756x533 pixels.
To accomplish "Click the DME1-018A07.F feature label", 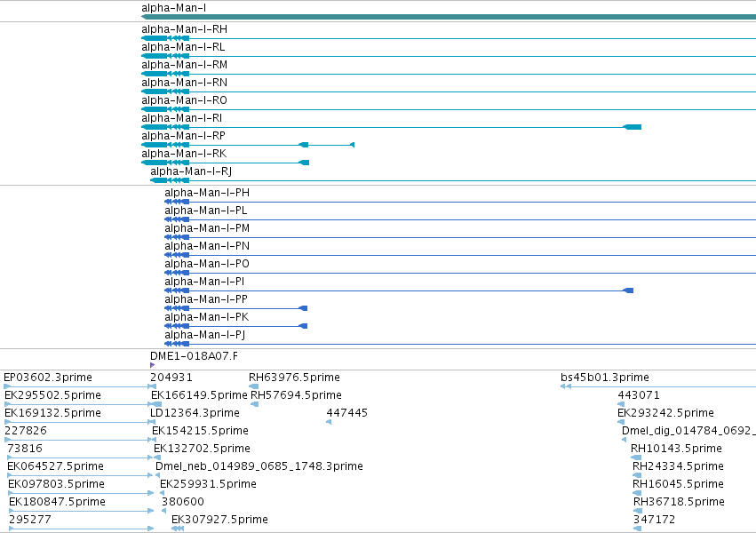I will 194,356.
